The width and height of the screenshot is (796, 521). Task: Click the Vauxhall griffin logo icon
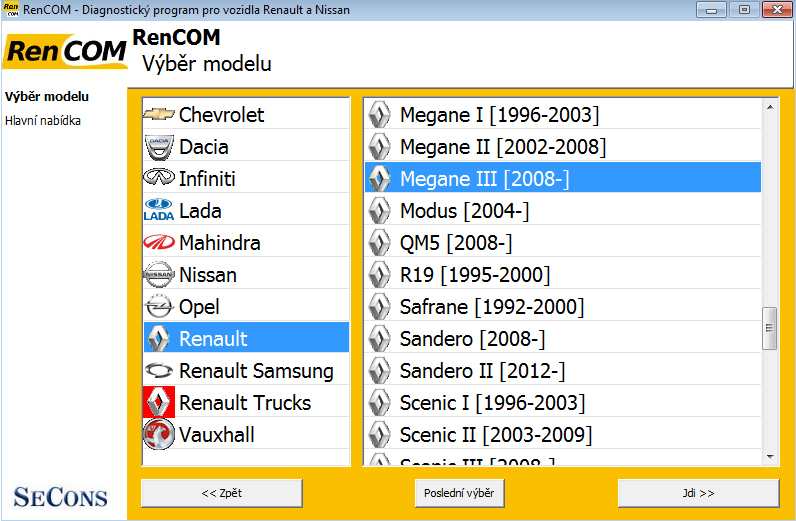click(159, 435)
